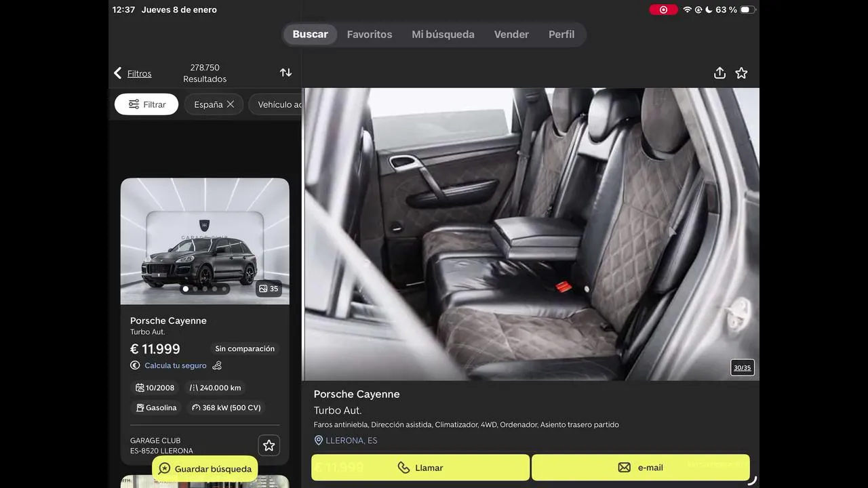Tap the red screen recording indicator
This screenshot has width=868, height=488.
tap(663, 10)
